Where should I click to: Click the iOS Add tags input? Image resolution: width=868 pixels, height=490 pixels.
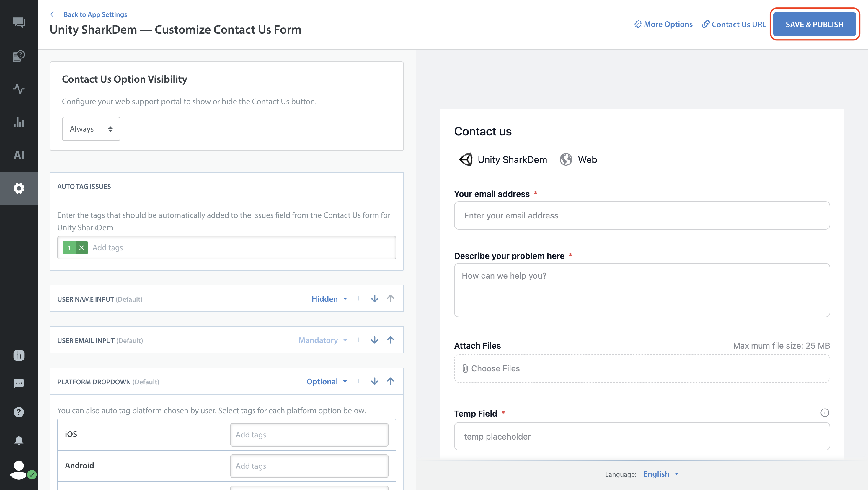click(309, 435)
